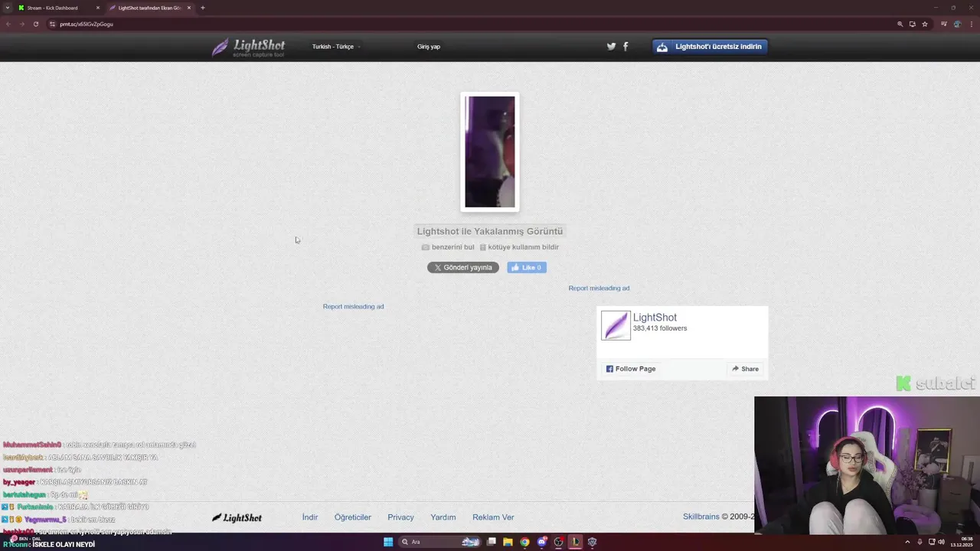Click the 'Gönderi yayınla' X post button
Screen dimensions: 980x551
point(463,267)
